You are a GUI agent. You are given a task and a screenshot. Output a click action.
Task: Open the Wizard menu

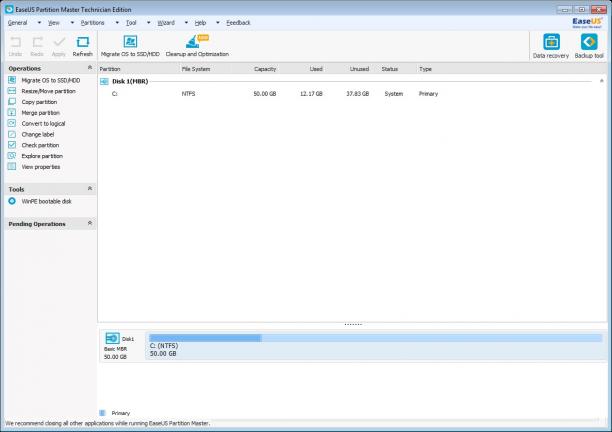(166, 23)
